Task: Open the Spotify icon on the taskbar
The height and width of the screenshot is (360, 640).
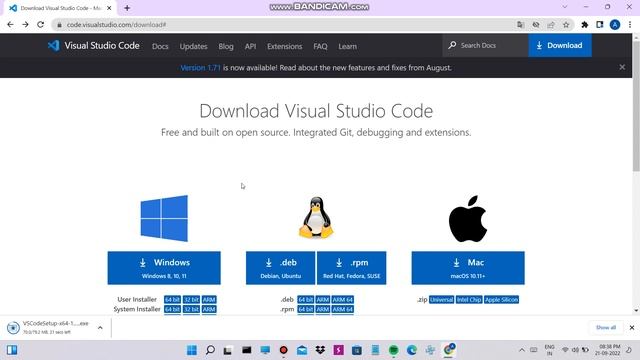Action: coord(393,350)
